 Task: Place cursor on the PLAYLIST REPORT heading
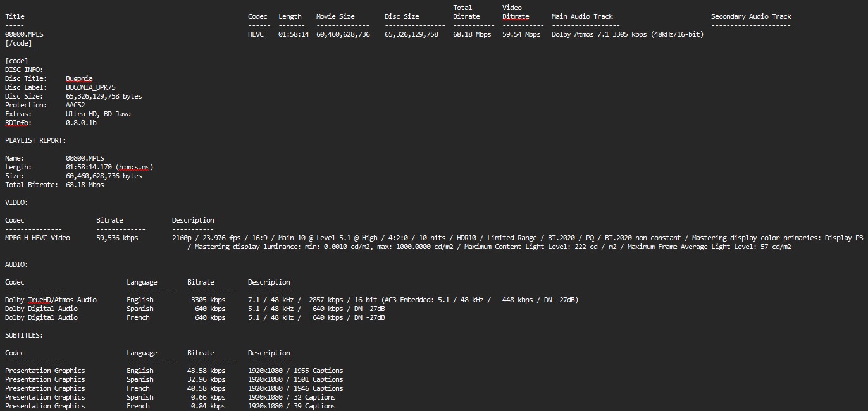[35, 140]
